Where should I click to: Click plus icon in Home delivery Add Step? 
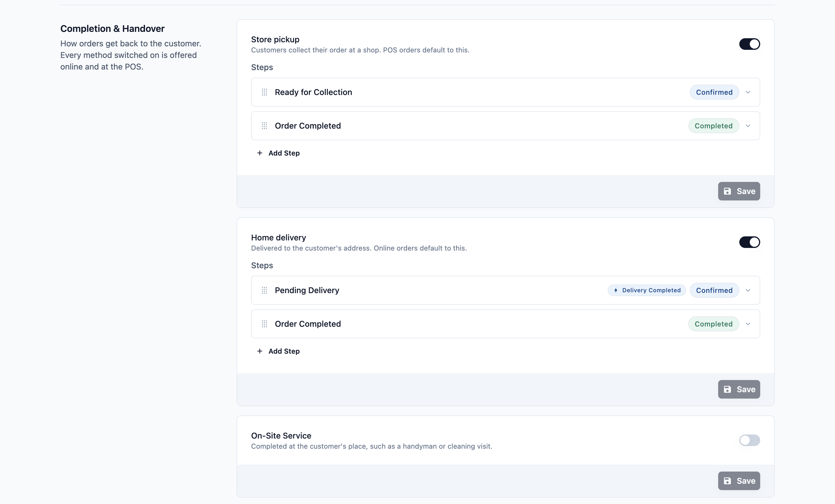[259, 351]
